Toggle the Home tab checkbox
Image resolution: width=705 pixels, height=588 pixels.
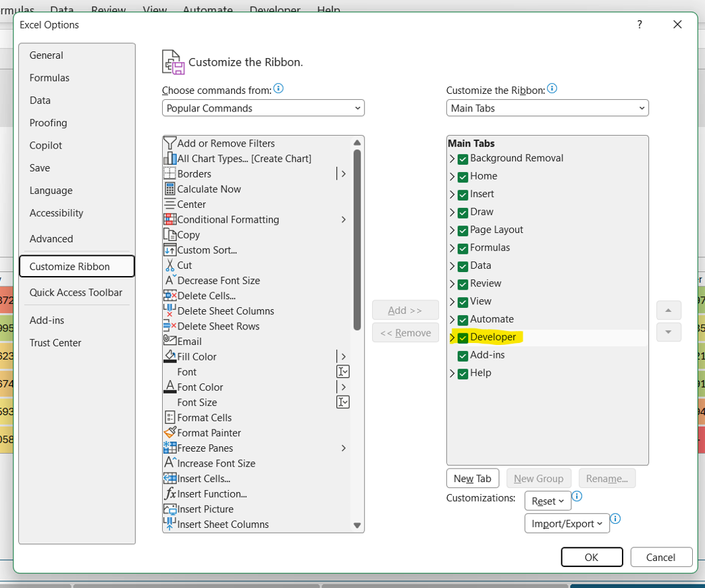pos(463,177)
